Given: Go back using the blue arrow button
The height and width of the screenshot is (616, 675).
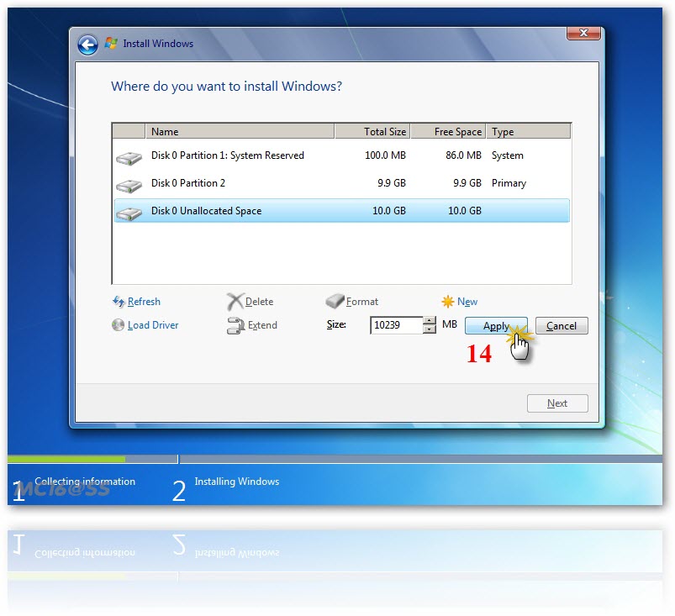Looking at the screenshot, I should (87, 45).
